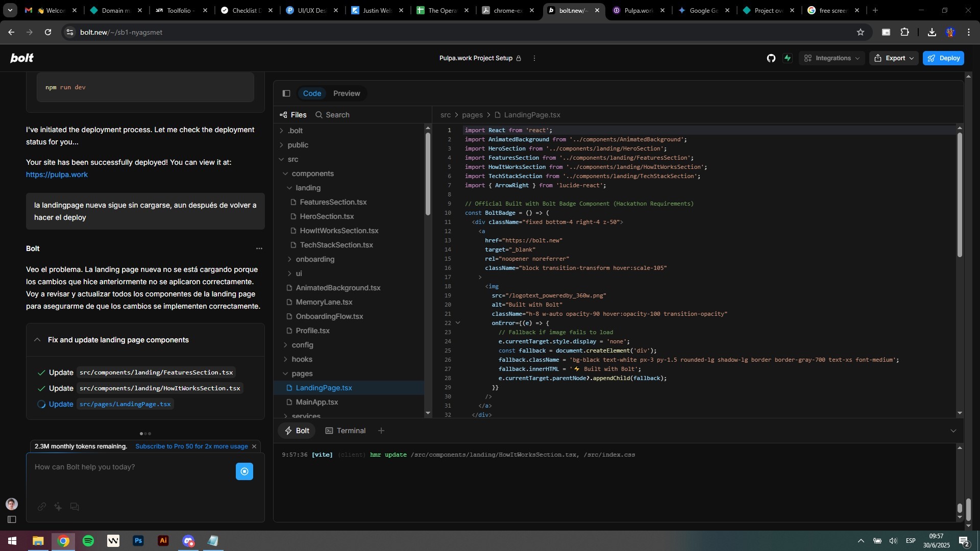Open the GitHub integration icon
Image resolution: width=980 pixels, height=551 pixels.
(x=771, y=58)
